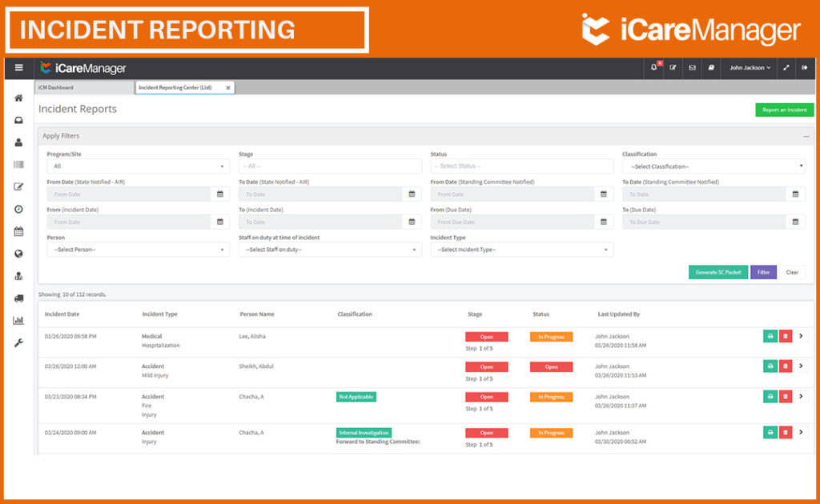Open the bar chart reports sidebar icon

[x=19, y=320]
